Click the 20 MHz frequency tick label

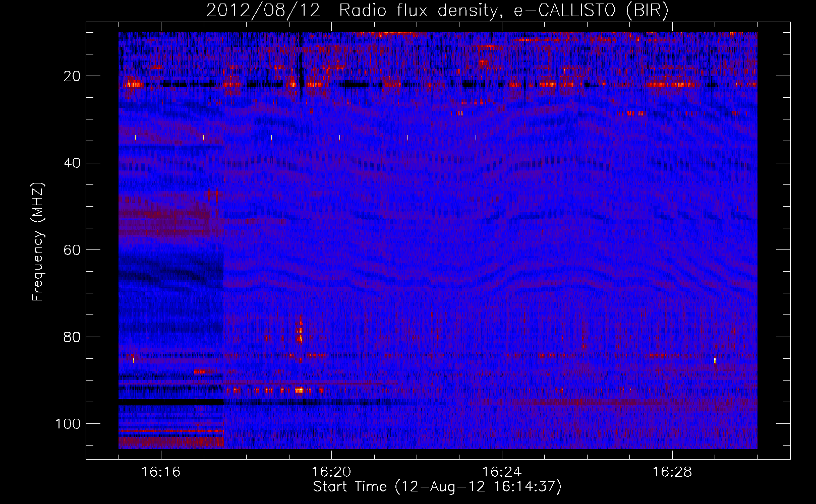pos(72,76)
